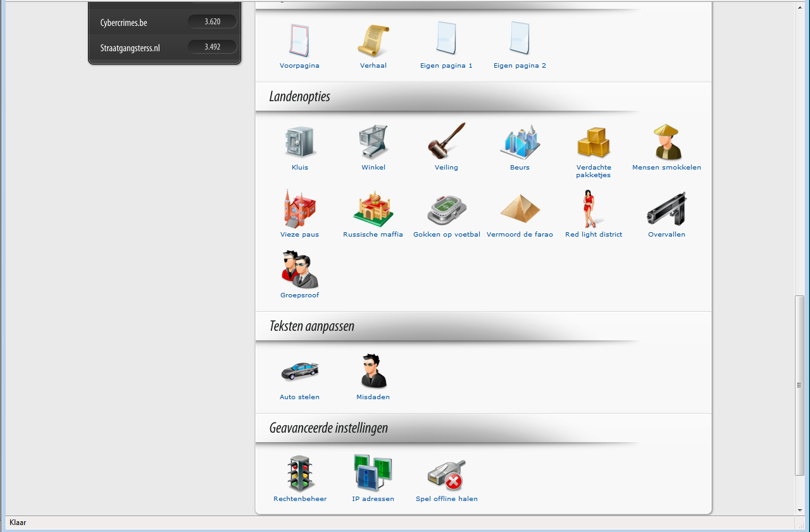This screenshot has width=810, height=532.
Task: Open the Rechtenbeheer traffic light icon
Action: coord(300,473)
